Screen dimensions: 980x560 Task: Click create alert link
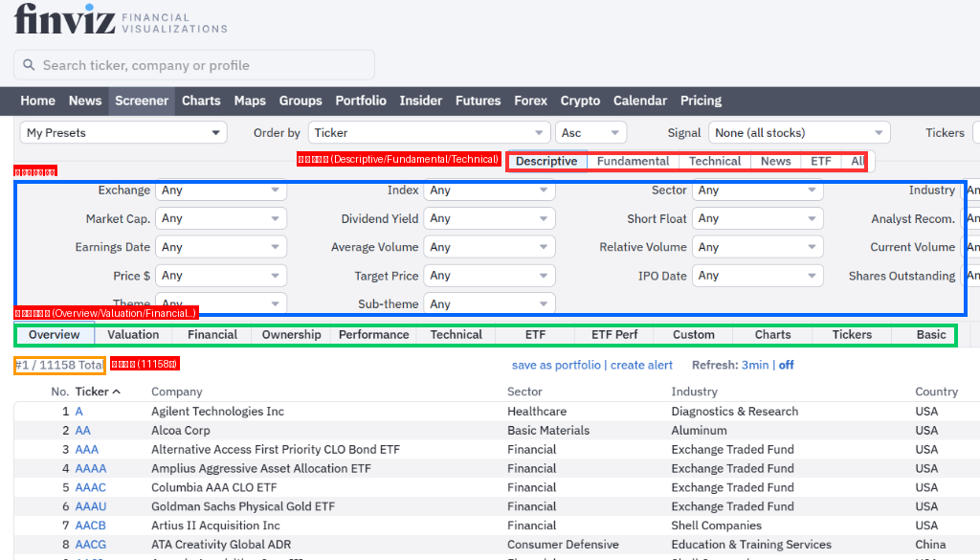(x=641, y=365)
